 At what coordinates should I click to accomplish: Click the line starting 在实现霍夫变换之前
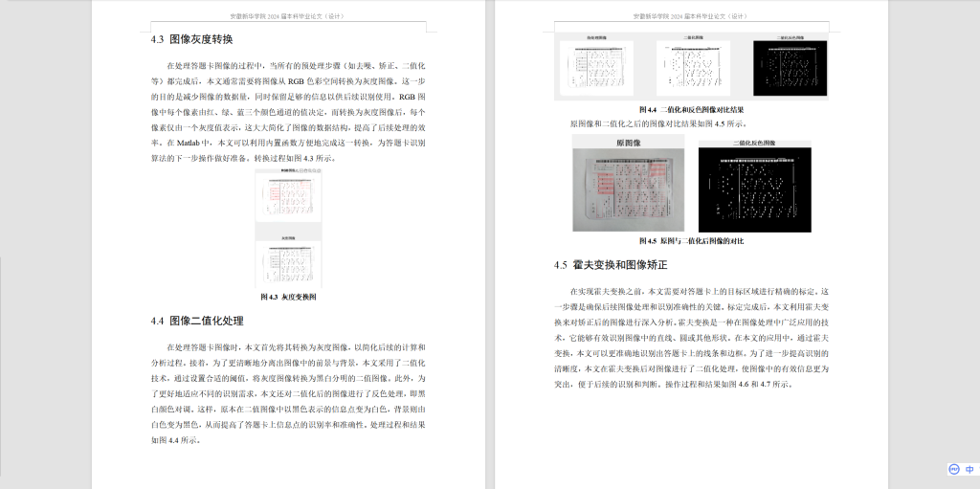tap(700, 292)
